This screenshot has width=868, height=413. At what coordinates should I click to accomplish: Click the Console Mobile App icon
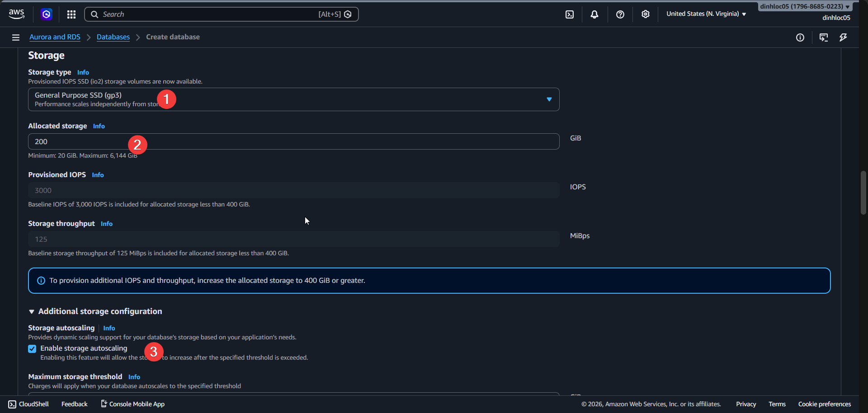click(104, 404)
